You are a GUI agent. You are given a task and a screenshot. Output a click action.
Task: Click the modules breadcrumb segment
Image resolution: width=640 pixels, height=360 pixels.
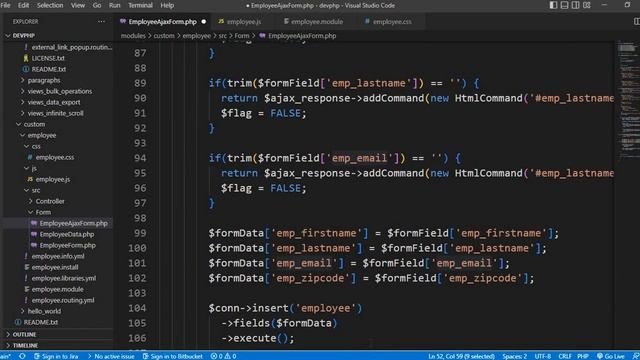(133, 36)
